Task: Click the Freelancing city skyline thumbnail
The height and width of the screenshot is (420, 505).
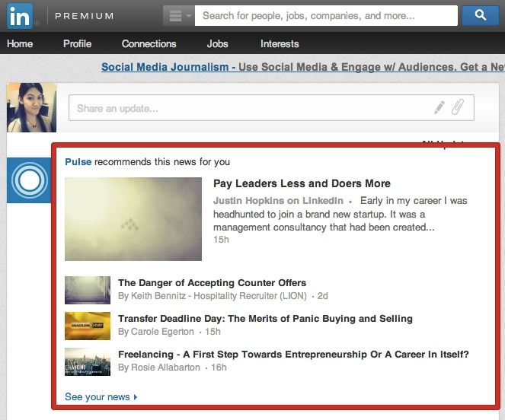Action: [88, 361]
